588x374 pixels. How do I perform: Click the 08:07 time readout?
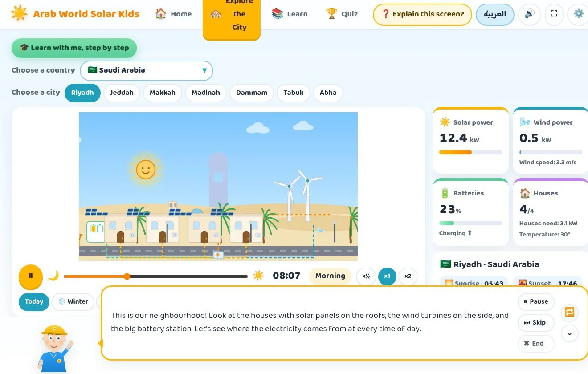pyautogui.click(x=286, y=276)
